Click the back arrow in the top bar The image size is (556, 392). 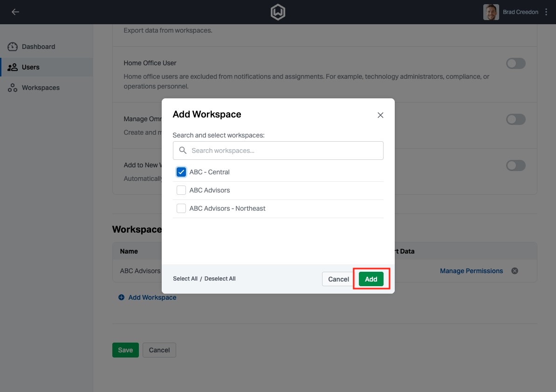point(15,12)
